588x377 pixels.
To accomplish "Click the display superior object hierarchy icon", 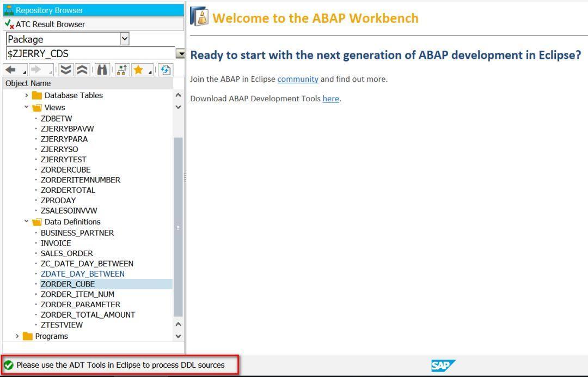I will [x=122, y=70].
